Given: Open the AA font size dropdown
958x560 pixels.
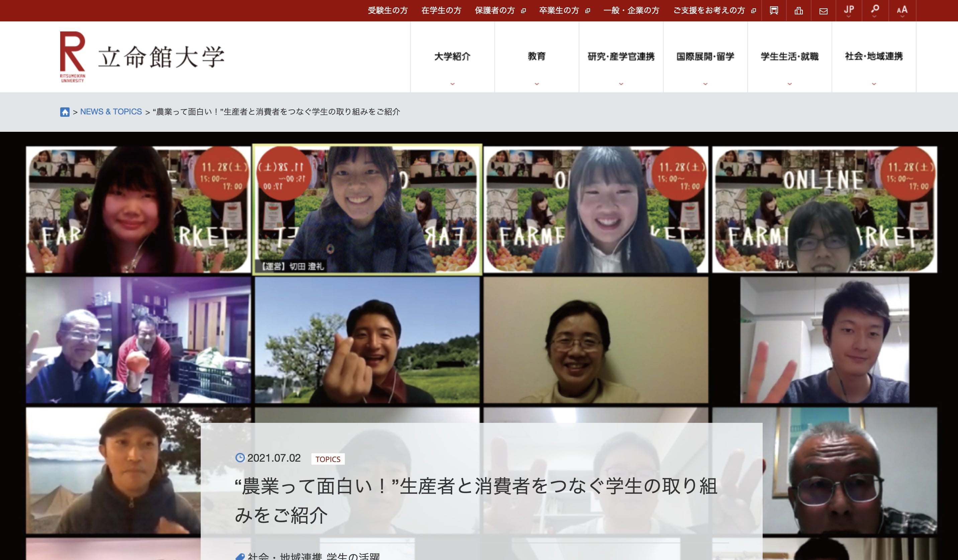Looking at the screenshot, I should [x=902, y=11].
